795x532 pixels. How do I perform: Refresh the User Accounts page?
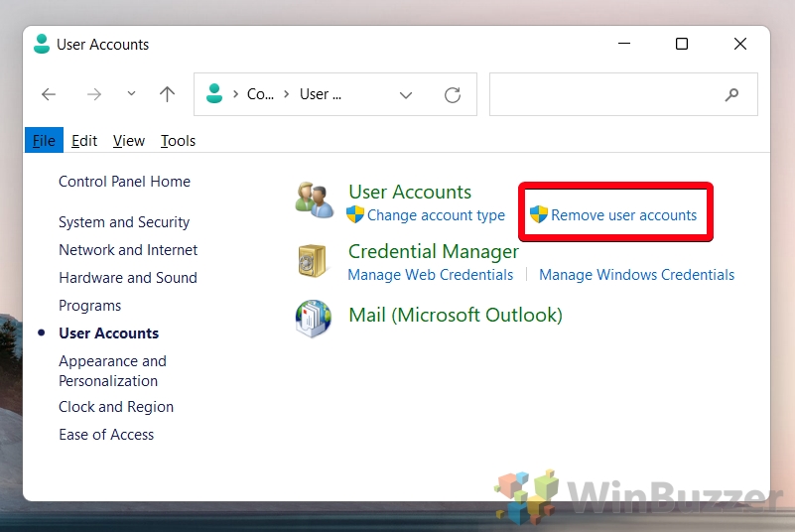tap(453, 95)
